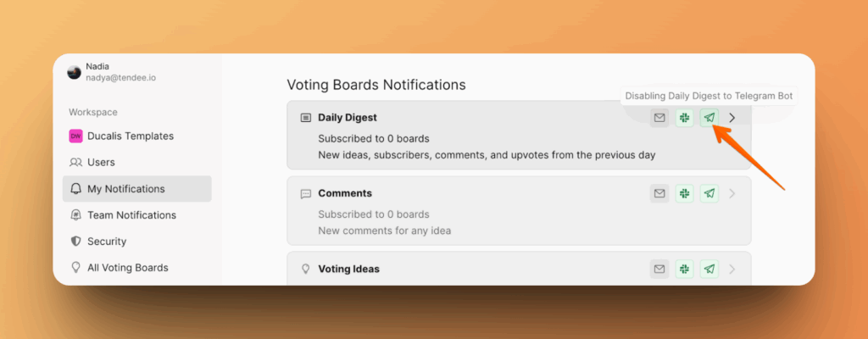Open Security settings
This screenshot has height=339, width=868.
click(x=107, y=242)
